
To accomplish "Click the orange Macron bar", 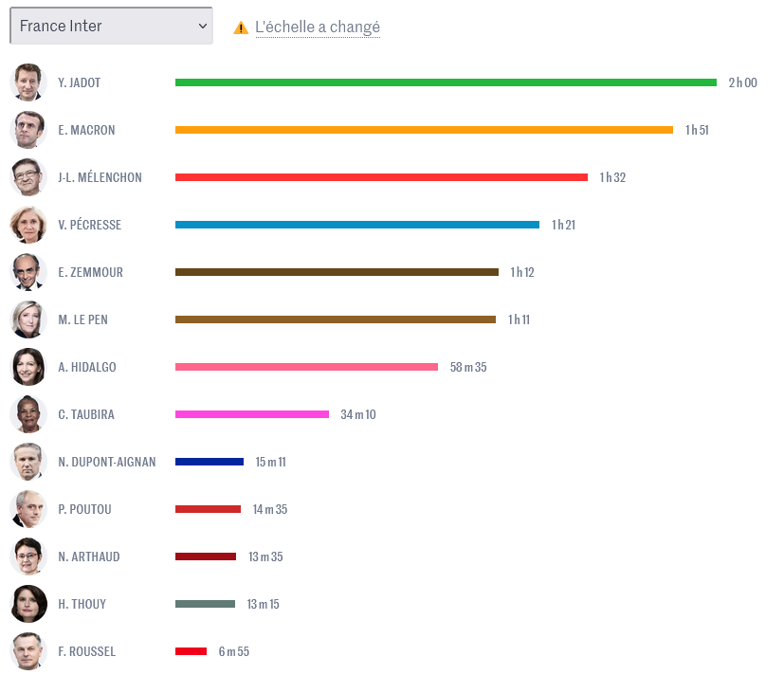I will click(424, 130).
